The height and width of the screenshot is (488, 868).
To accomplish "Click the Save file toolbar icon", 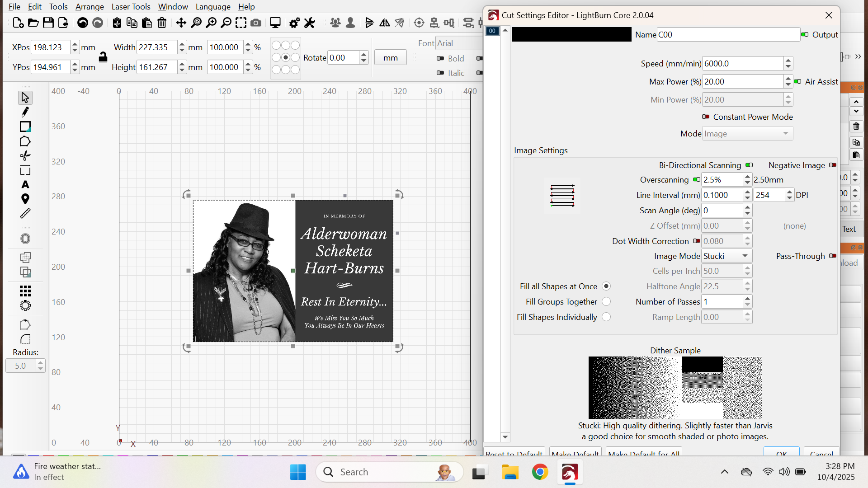I will (48, 23).
